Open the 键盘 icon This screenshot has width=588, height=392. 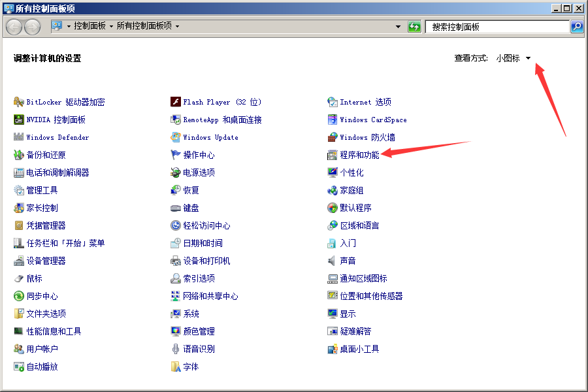pyautogui.click(x=176, y=208)
